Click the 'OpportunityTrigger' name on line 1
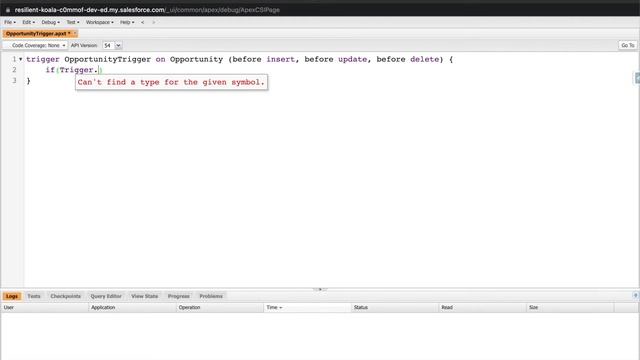 [x=108, y=59]
